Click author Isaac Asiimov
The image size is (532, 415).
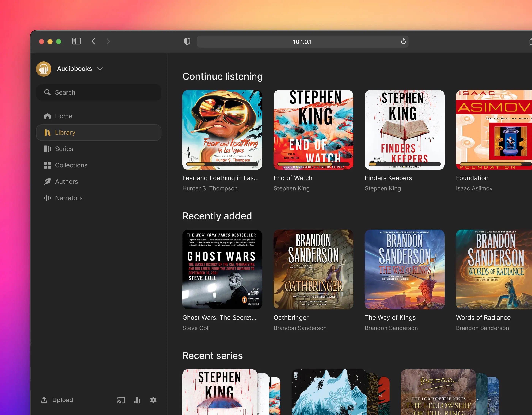tap(474, 188)
